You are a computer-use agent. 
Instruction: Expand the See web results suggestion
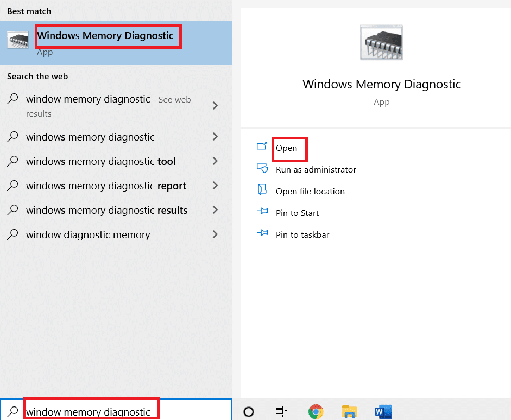point(215,106)
